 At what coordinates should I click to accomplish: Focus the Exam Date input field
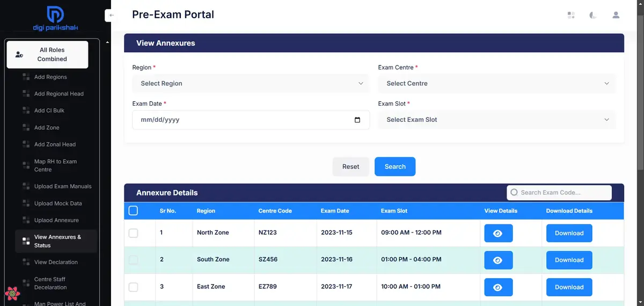coord(251,120)
